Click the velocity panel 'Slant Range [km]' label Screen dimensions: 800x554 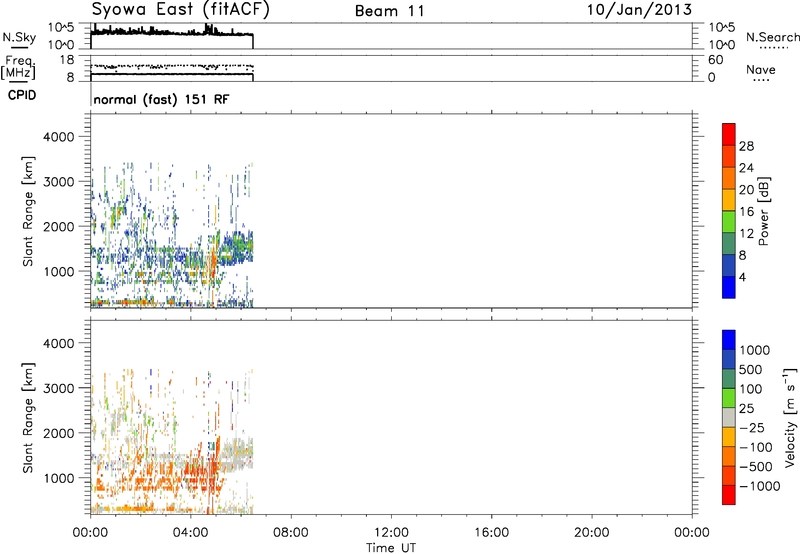[x=28, y=418]
